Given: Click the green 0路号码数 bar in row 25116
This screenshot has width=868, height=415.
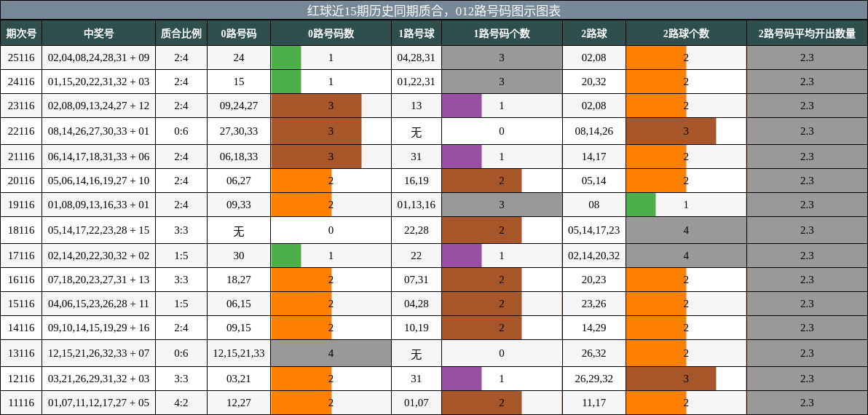Looking at the screenshot, I should pyautogui.click(x=286, y=58).
